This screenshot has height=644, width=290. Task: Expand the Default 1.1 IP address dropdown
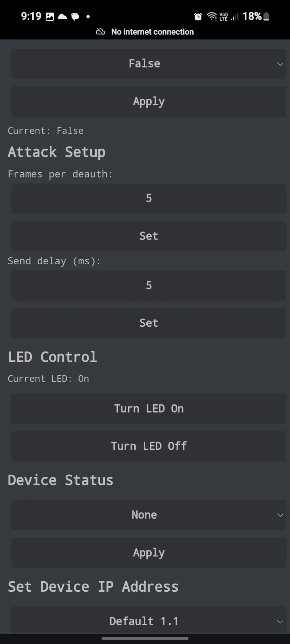coord(149,620)
